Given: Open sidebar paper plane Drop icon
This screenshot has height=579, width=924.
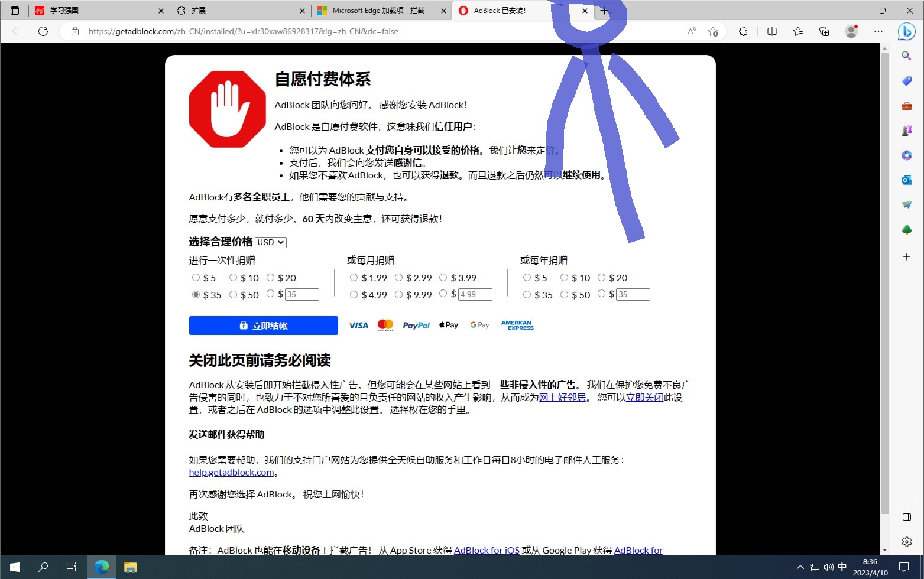Looking at the screenshot, I should point(906,205).
